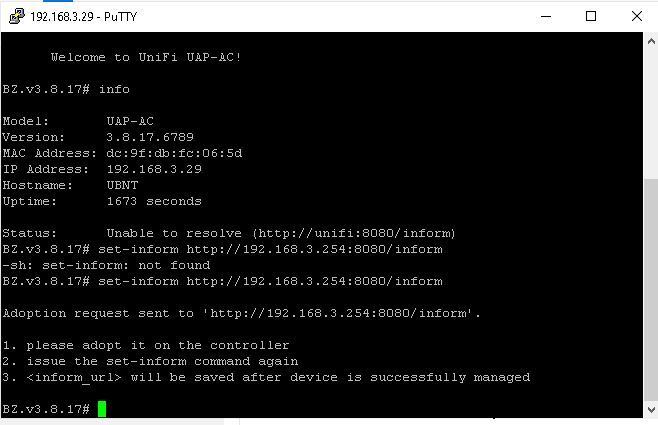Image resolution: width=658 pixels, height=425 pixels.
Task: Click the version number 3.8.17.6789
Action: click(x=150, y=137)
